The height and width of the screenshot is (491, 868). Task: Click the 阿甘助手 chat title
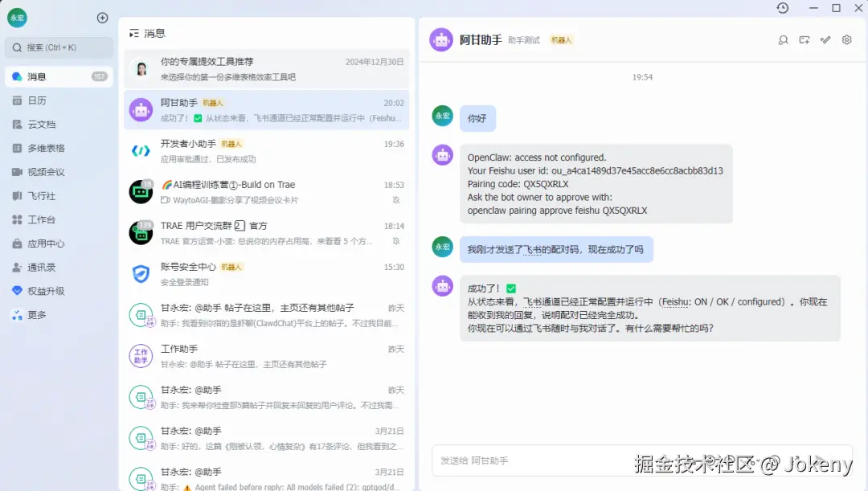(481, 40)
